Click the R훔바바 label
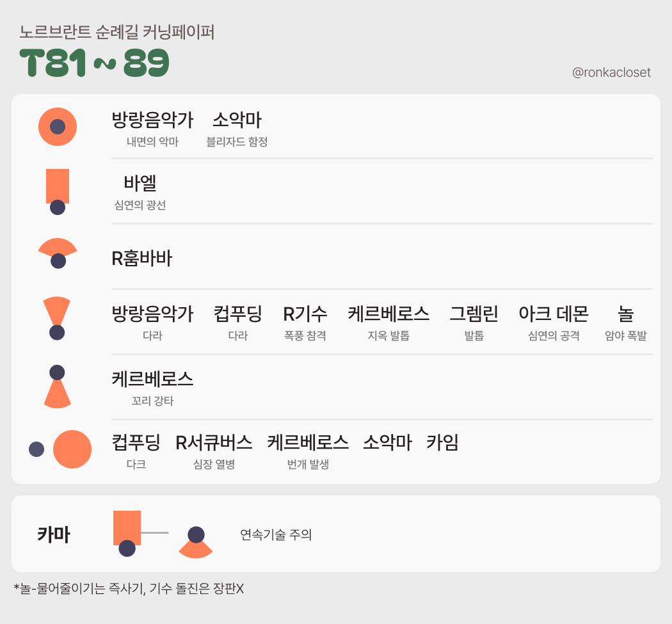Viewport: 672px width, 624px height. click(x=141, y=259)
